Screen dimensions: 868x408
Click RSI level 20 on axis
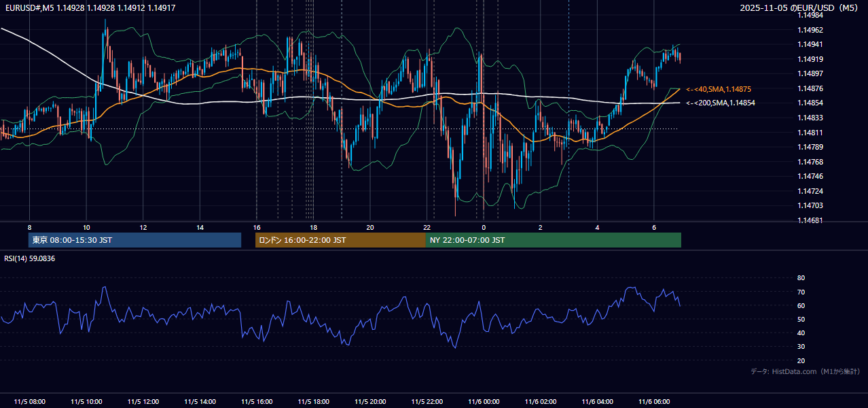(x=801, y=360)
